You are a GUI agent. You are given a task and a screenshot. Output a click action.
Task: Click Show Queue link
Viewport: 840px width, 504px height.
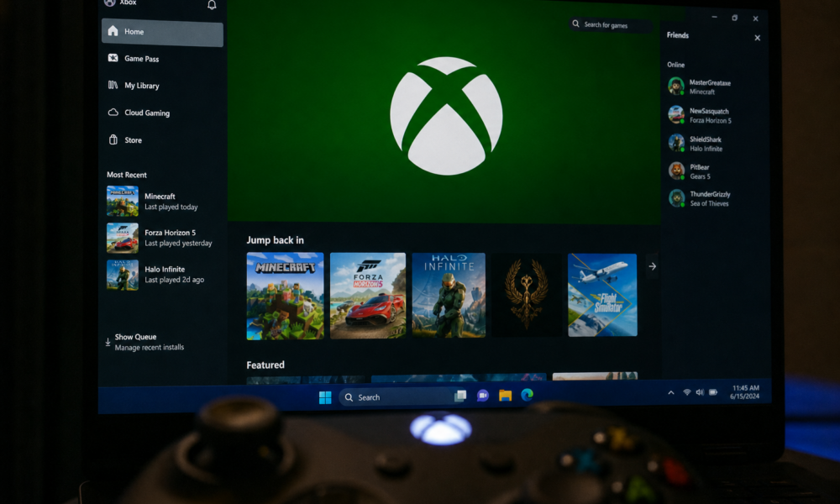[x=135, y=337]
